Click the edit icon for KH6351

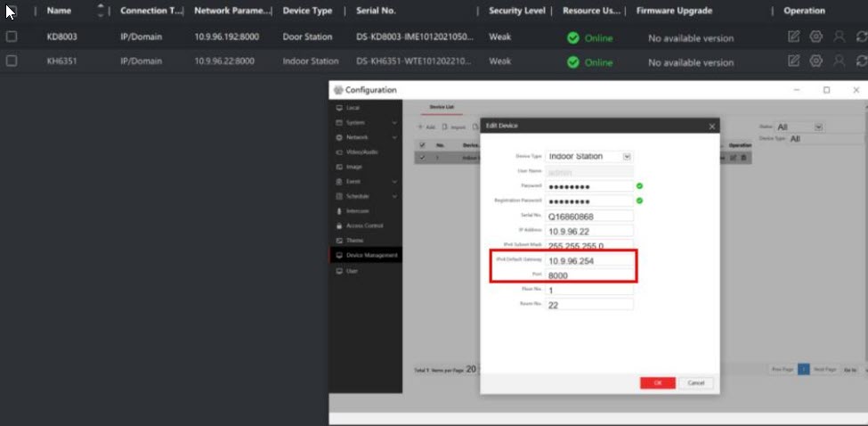794,61
